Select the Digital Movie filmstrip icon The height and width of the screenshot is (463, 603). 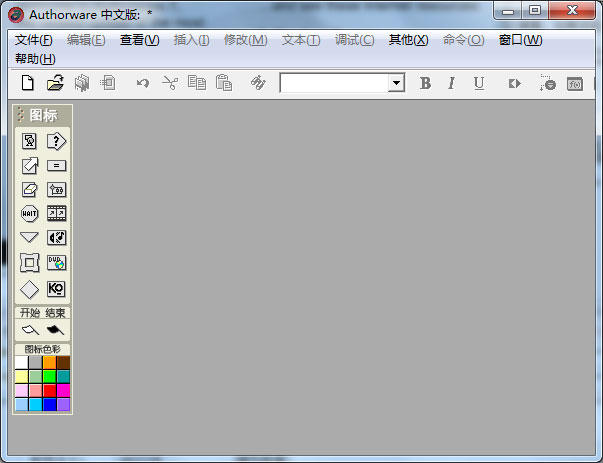pos(57,213)
